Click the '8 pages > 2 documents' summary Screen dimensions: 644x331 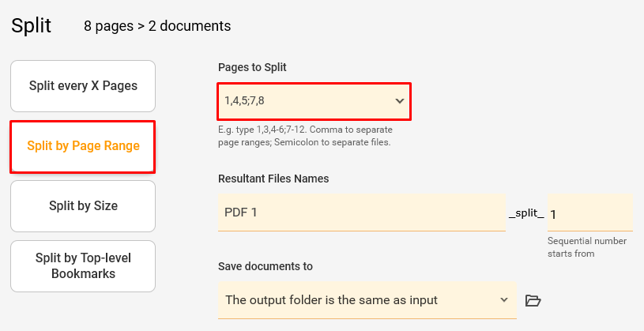tap(157, 26)
